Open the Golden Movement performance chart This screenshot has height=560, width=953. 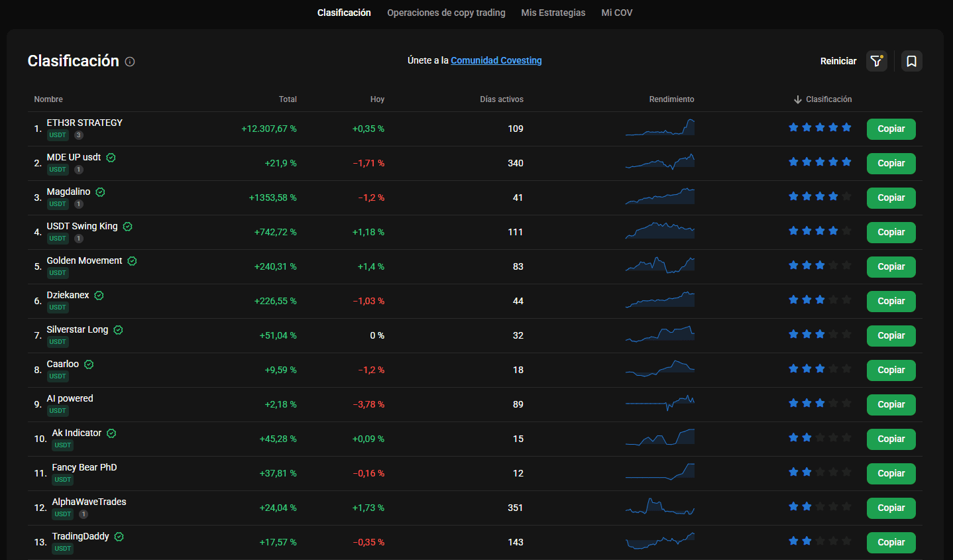pyautogui.click(x=660, y=265)
